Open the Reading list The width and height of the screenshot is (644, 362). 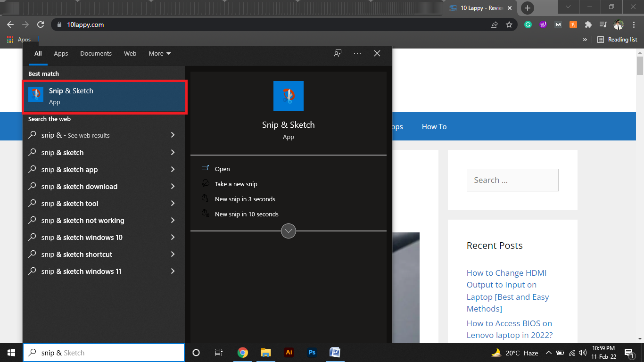[617, 40]
